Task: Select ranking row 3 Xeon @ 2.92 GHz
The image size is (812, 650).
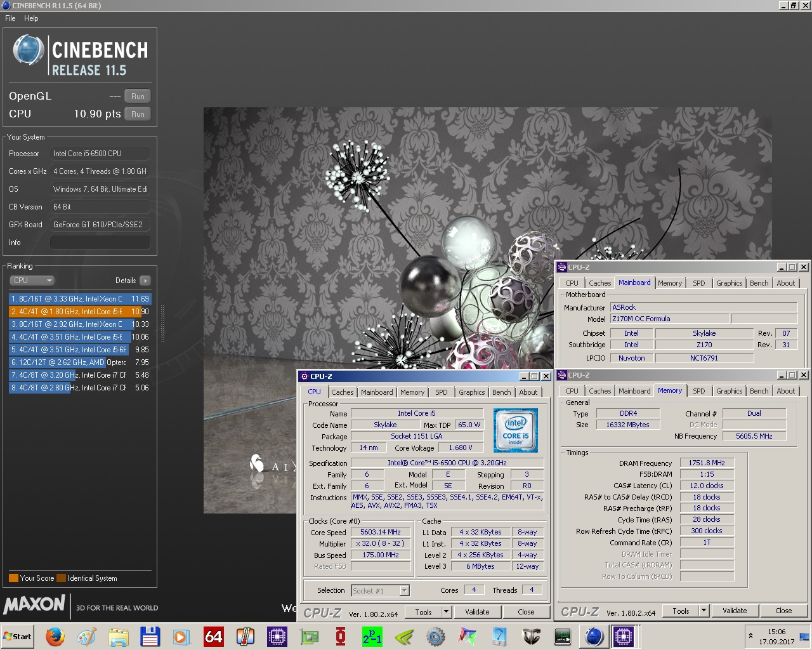Action: 80,324
